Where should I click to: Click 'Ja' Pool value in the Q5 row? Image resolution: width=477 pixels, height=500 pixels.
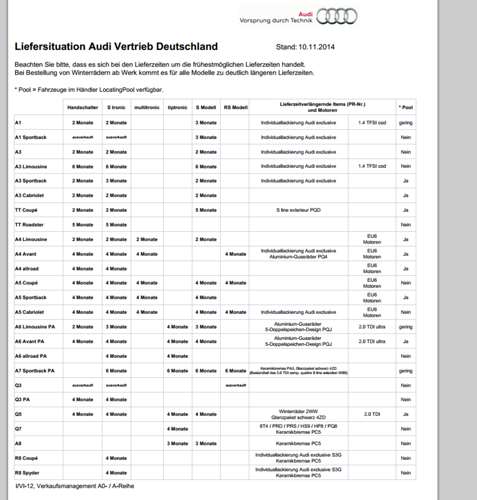tap(406, 414)
